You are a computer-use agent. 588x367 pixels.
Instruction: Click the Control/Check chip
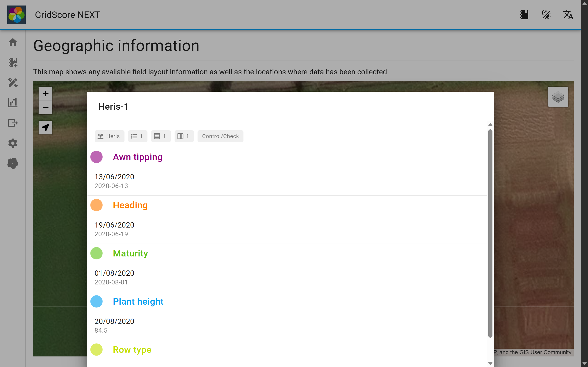(220, 136)
